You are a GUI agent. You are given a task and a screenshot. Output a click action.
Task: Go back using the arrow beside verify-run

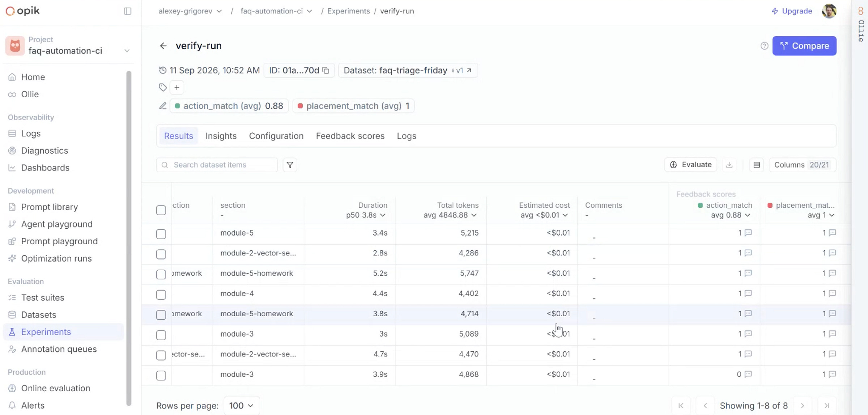pos(163,46)
